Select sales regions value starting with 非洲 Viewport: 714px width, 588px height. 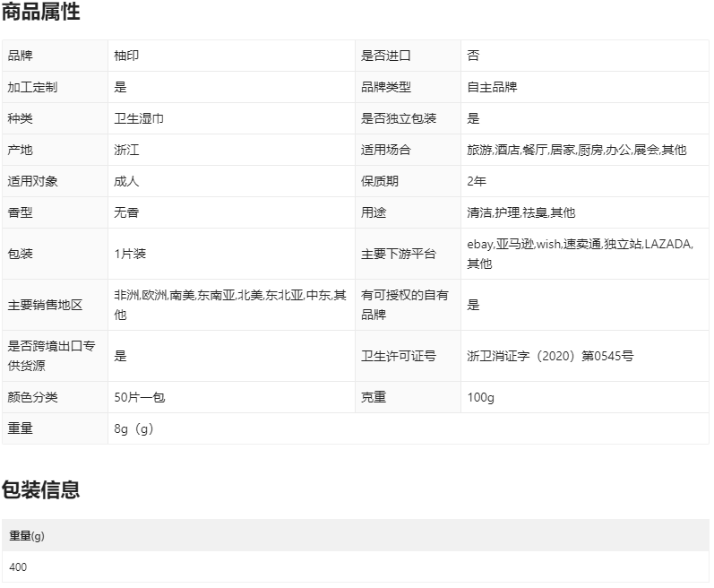[230, 305]
